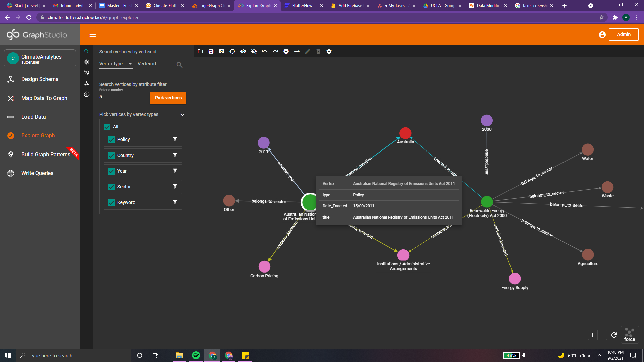Select the node shape toggle icon
The image size is (644, 362).
tap(233, 51)
